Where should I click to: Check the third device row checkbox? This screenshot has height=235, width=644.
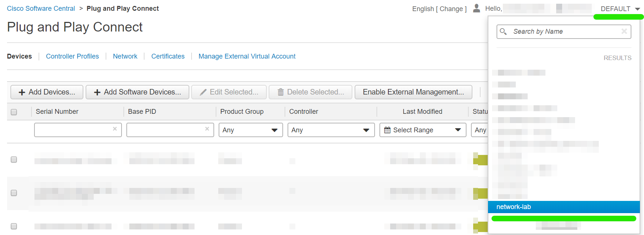click(14, 226)
